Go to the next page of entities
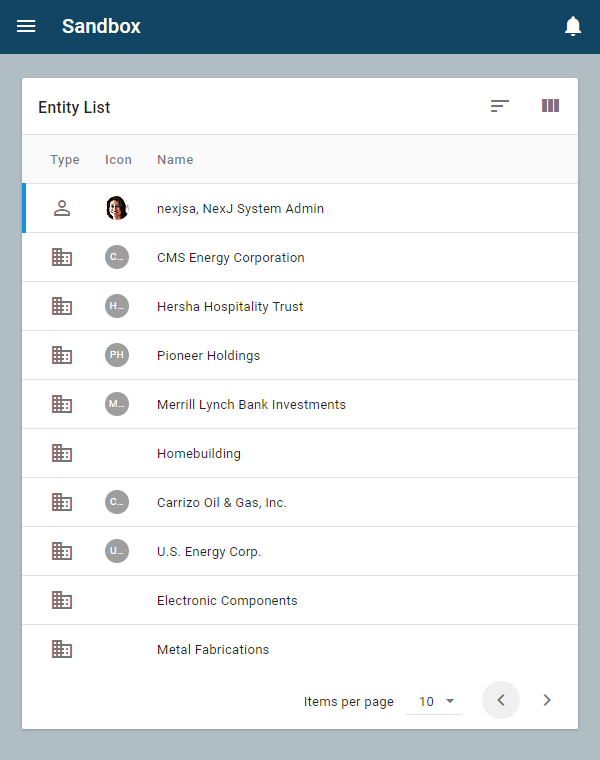Image resolution: width=600 pixels, height=760 pixels. click(547, 700)
